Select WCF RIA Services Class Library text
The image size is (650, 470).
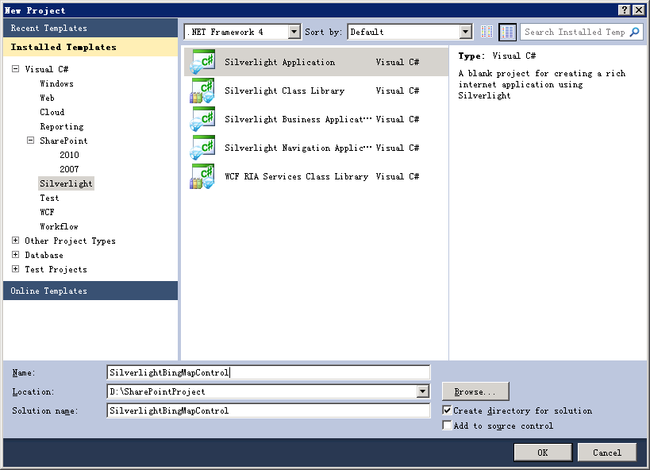coord(296,176)
